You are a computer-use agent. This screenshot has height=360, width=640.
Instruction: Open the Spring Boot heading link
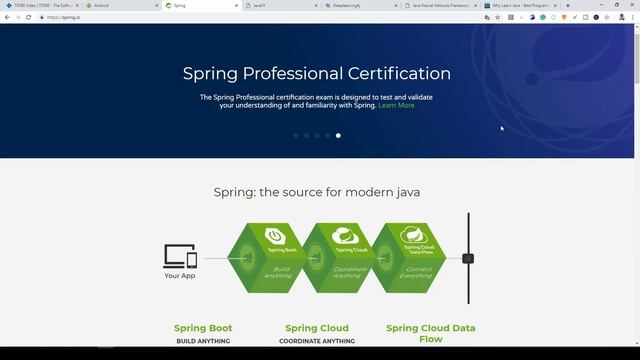203,328
